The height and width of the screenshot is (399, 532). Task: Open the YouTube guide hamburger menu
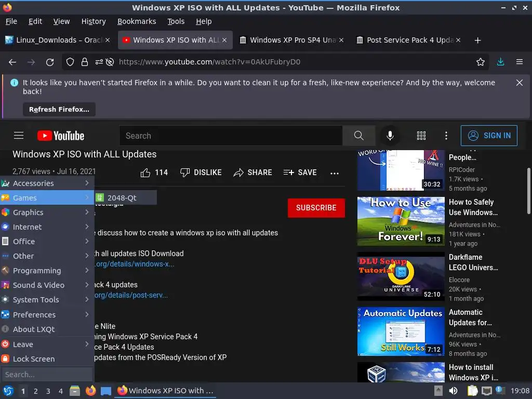[x=19, y=136]
